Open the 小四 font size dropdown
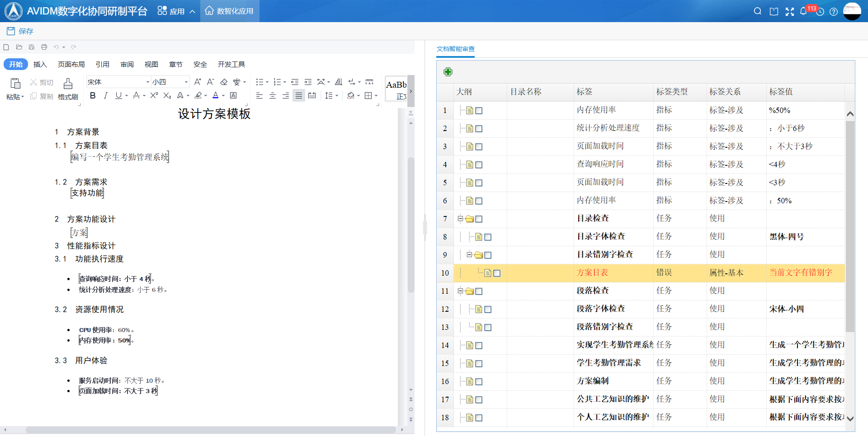 click(186, 82)
